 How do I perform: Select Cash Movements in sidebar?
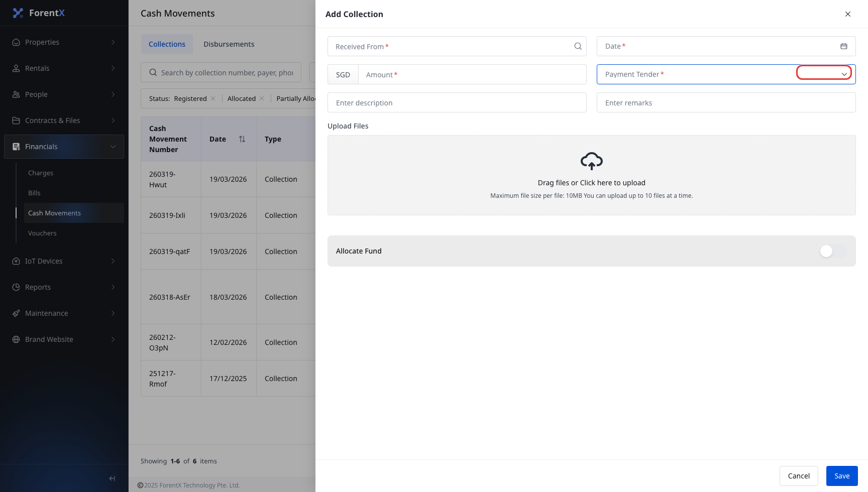coord(74,213)
